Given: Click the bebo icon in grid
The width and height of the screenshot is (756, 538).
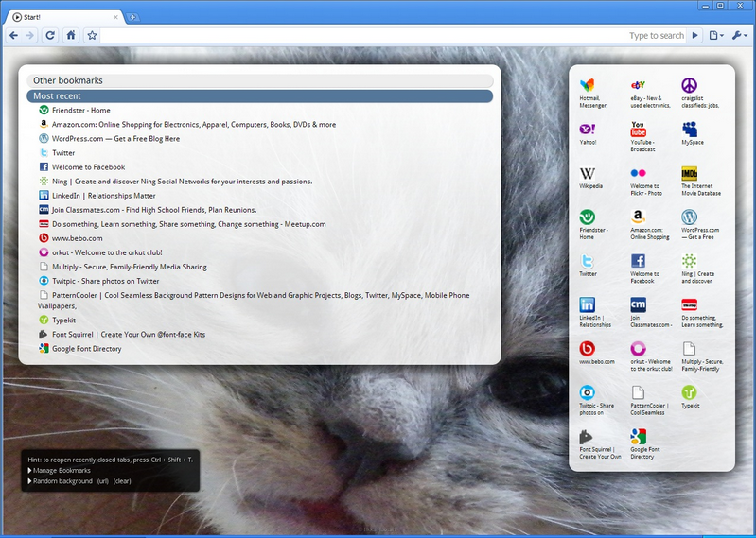Looking at the screenshot, I should (x=588, y=348).
